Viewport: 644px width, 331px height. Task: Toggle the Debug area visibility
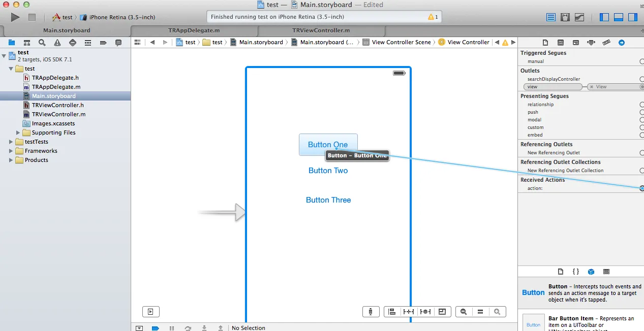619,17
